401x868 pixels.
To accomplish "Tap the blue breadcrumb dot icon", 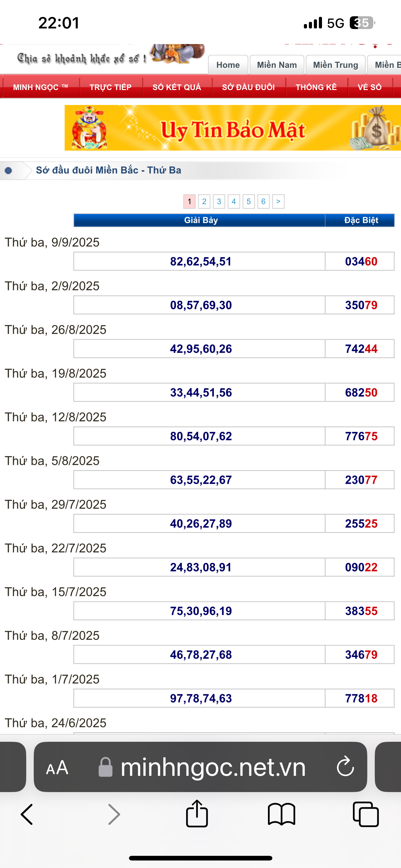I will (x=8, y=171).
